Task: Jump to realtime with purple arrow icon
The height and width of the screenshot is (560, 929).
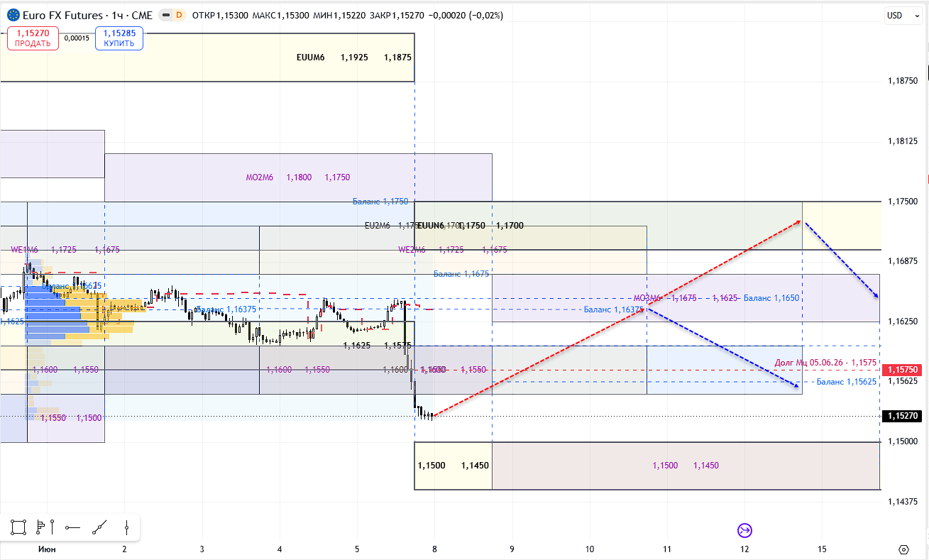Action: 744,530
